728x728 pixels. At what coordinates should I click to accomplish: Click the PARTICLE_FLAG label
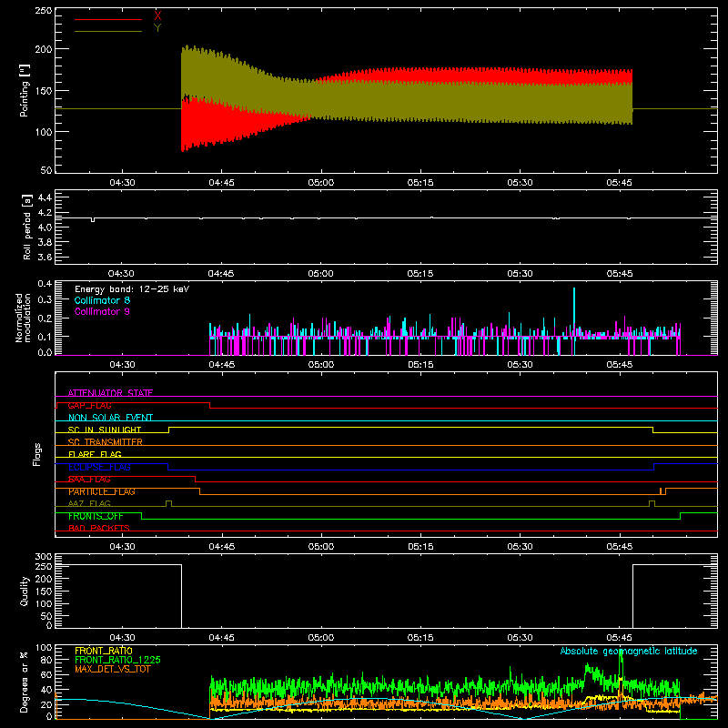[102, 491]
